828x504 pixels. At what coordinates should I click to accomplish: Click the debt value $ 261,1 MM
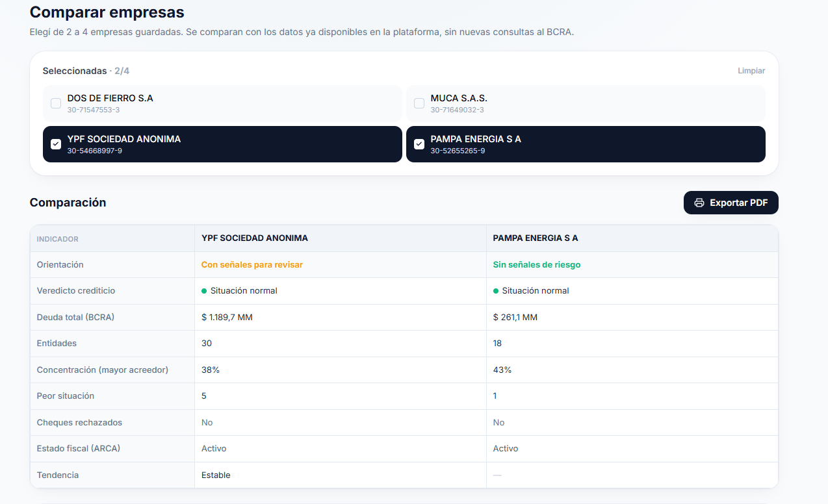(515, 317)
